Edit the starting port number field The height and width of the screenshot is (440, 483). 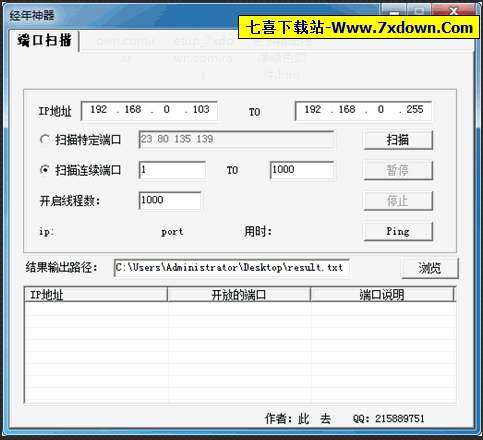(172, 170)
